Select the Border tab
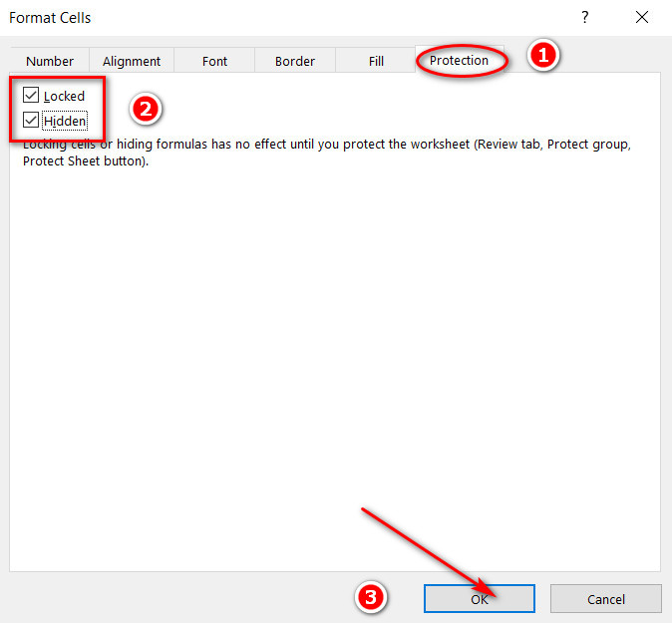The height and width of the screenshot is (623, 672). (295, 61)
